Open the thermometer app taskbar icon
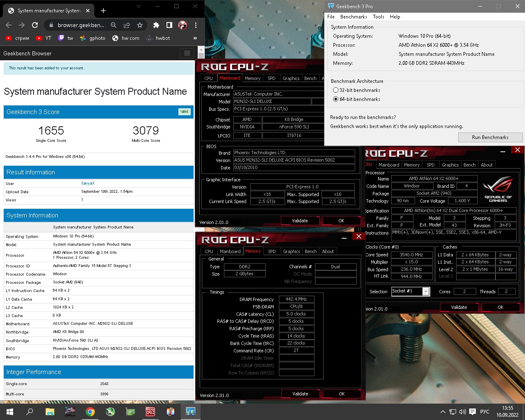This screenshot has height=420, width=525. (171, 411)
